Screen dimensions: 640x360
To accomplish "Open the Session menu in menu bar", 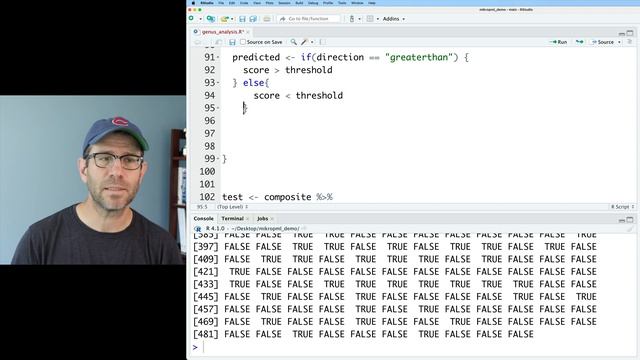I will click(284, 3).
